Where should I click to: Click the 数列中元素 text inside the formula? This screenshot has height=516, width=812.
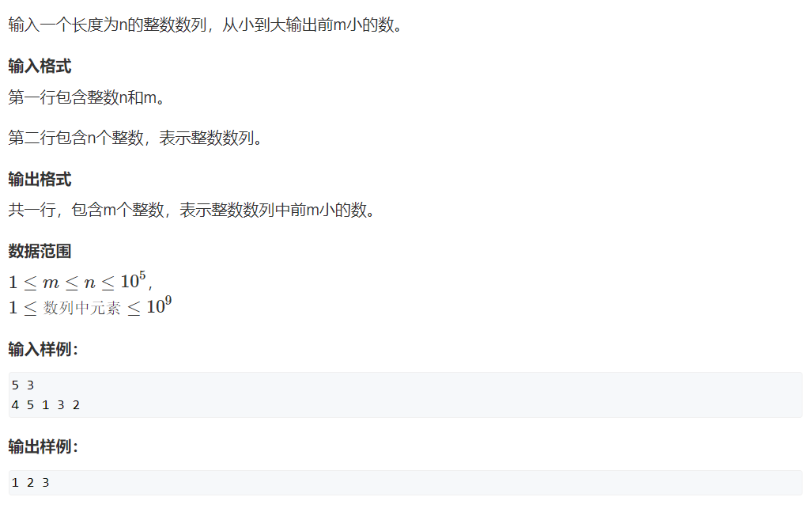81,308
